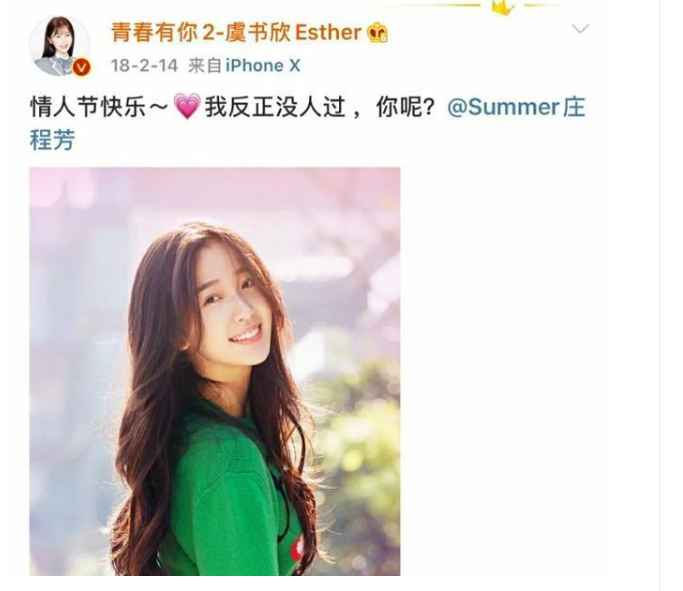Click the post date 18-2-14
Image resolution: width=683 pixels, height=591 pixels.
[x=144, y=66]
